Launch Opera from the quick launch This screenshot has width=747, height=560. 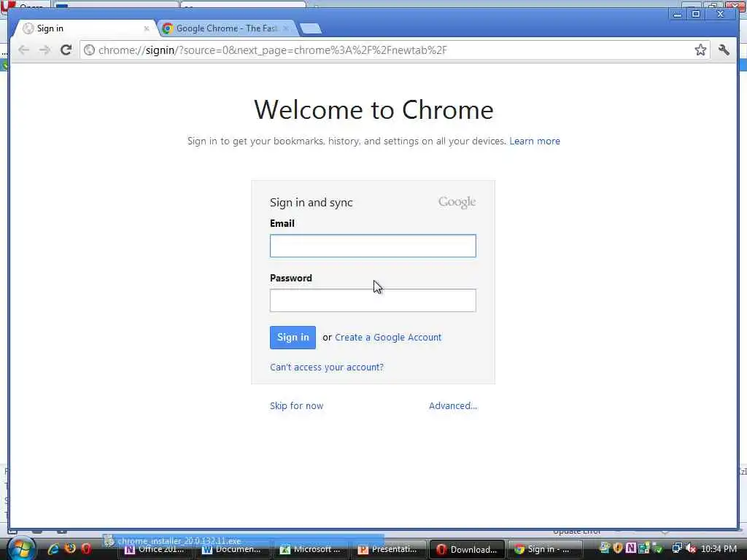coord(86,548)
